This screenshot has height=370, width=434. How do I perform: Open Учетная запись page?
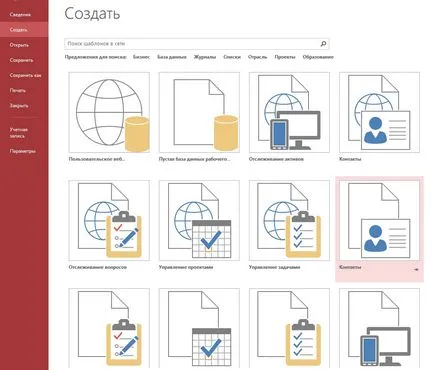(x=19, y=133)
